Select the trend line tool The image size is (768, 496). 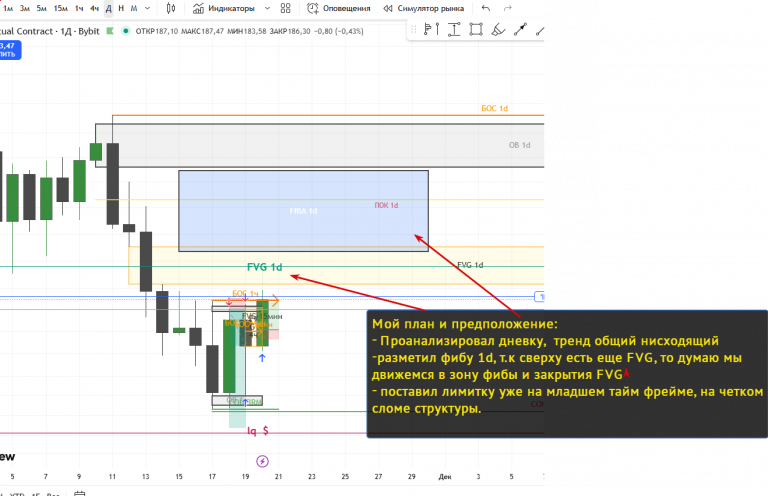[540, 31]
